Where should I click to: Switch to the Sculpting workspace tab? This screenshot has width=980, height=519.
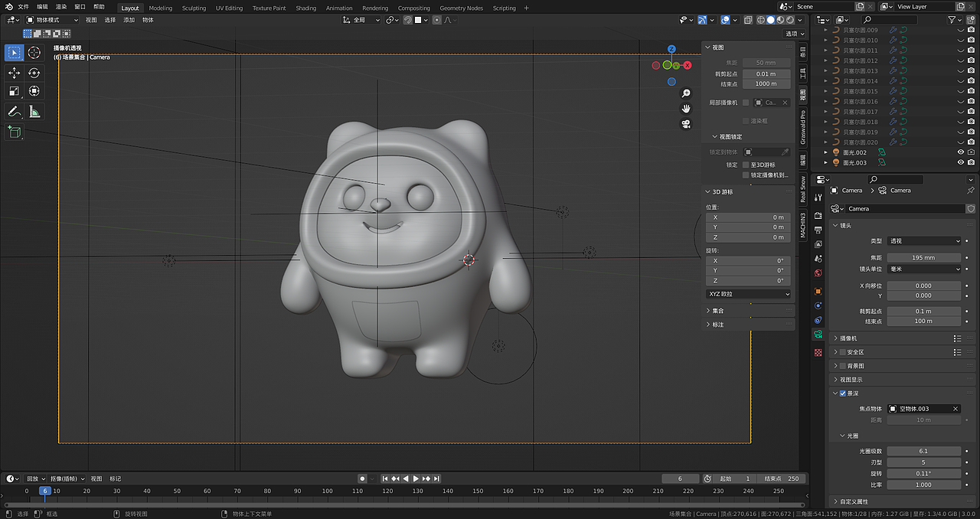[x=194, y=8]
